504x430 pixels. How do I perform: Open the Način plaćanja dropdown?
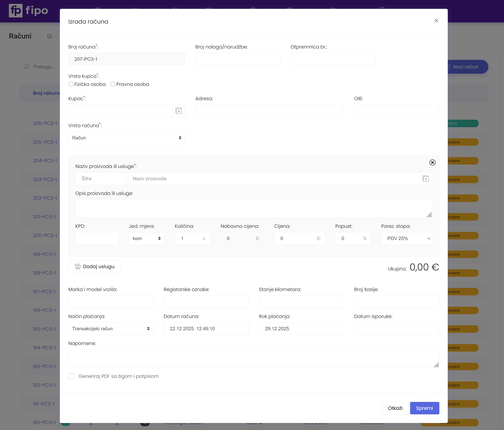coord(111,329)
